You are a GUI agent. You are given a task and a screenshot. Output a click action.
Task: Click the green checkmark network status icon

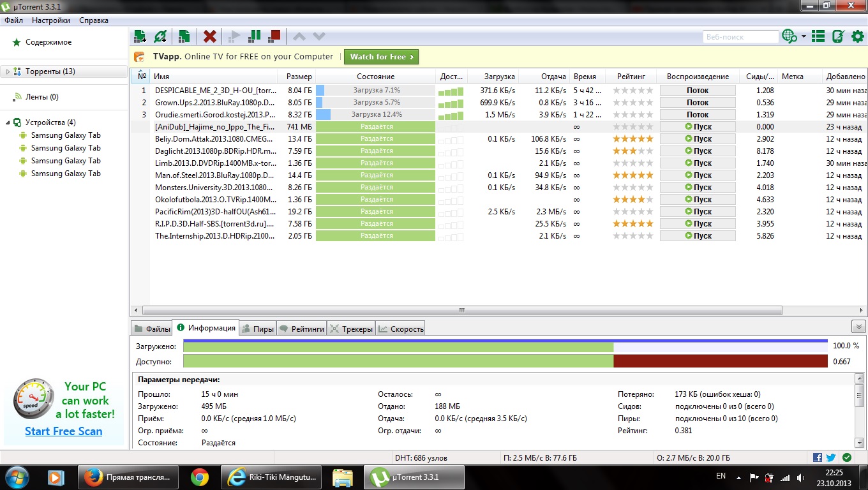[846, 457]
